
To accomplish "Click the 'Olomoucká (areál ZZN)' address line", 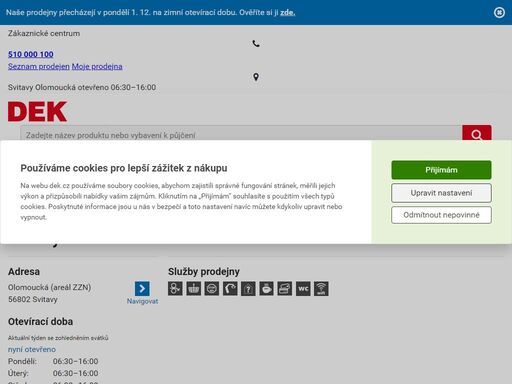I will click(49, 287).
